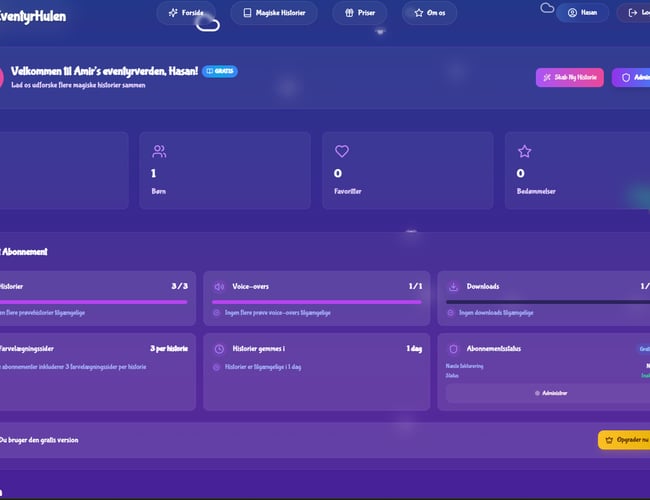Click the clock icon beside Historier gemmes i
This screenshot has height=500, width=650.
tap(220, 349)
